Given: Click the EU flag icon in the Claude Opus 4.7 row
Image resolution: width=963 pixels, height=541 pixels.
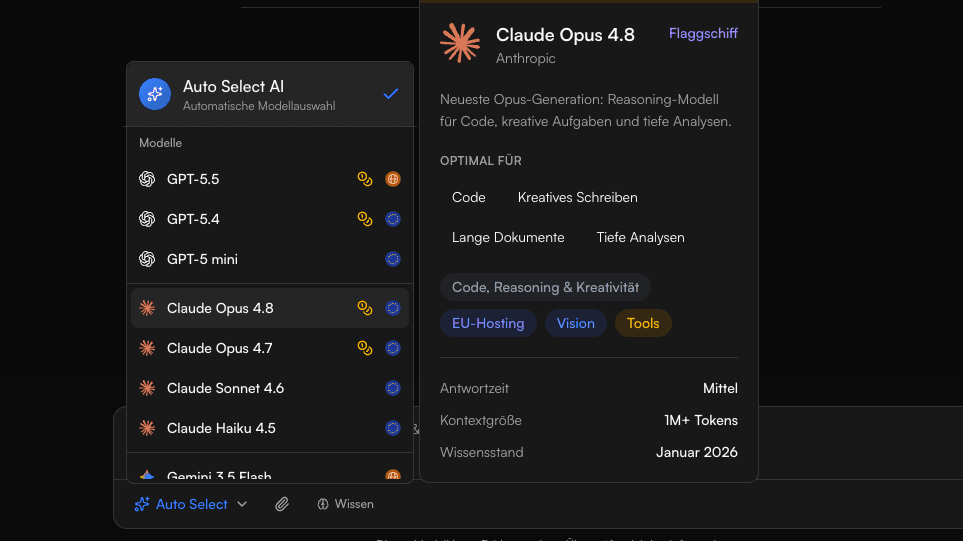Looking at the screenshot, I should 392,348.
